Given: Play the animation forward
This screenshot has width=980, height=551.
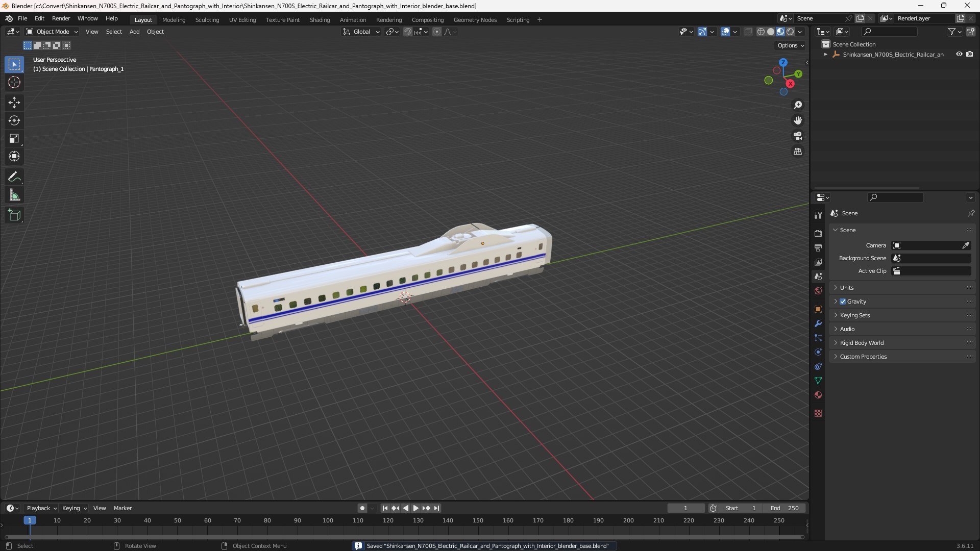Looking at the screenshot, I should pos(415,508).
